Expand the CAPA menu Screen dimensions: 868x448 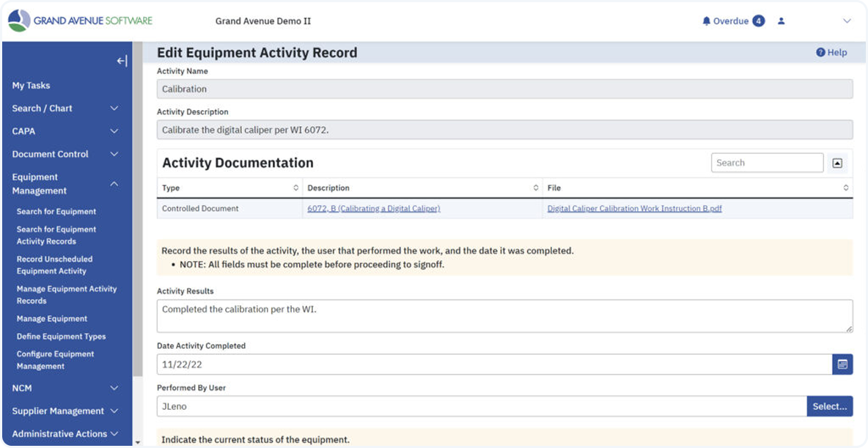tap(65, 131)
